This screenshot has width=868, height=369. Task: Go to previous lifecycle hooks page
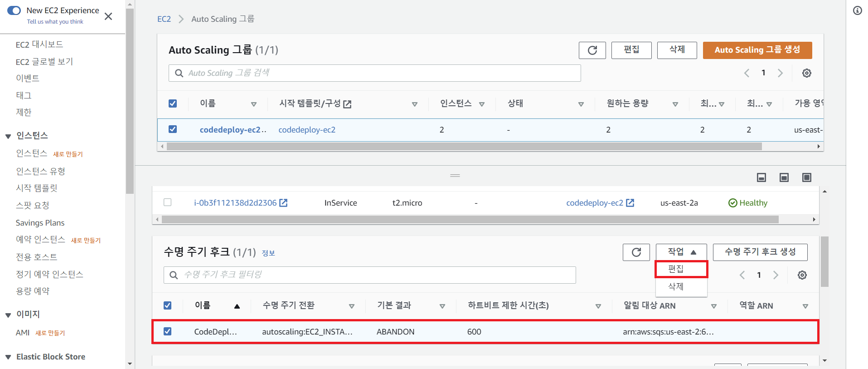click(742, 275)
